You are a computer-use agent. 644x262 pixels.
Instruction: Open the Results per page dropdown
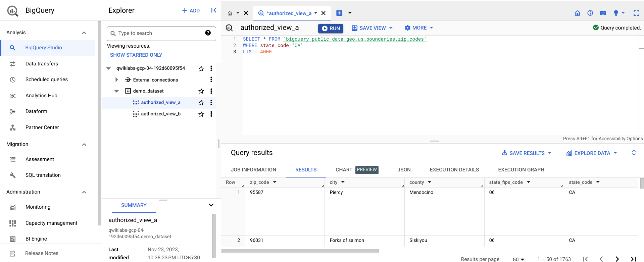[x=518, y=259]
